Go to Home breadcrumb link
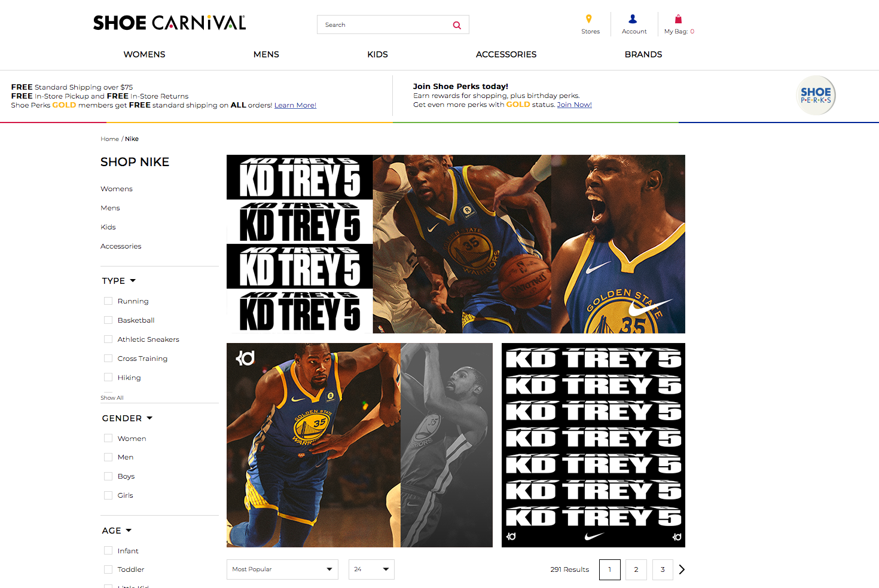 109,139
